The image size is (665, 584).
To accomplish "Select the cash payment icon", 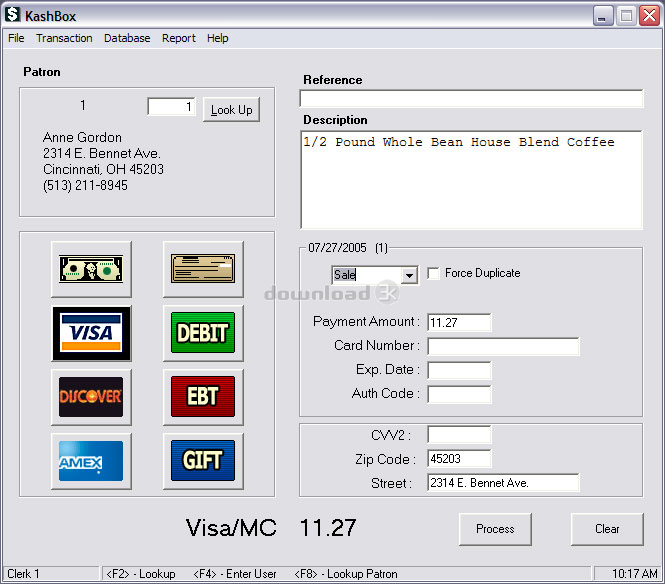I will [91, 269].
